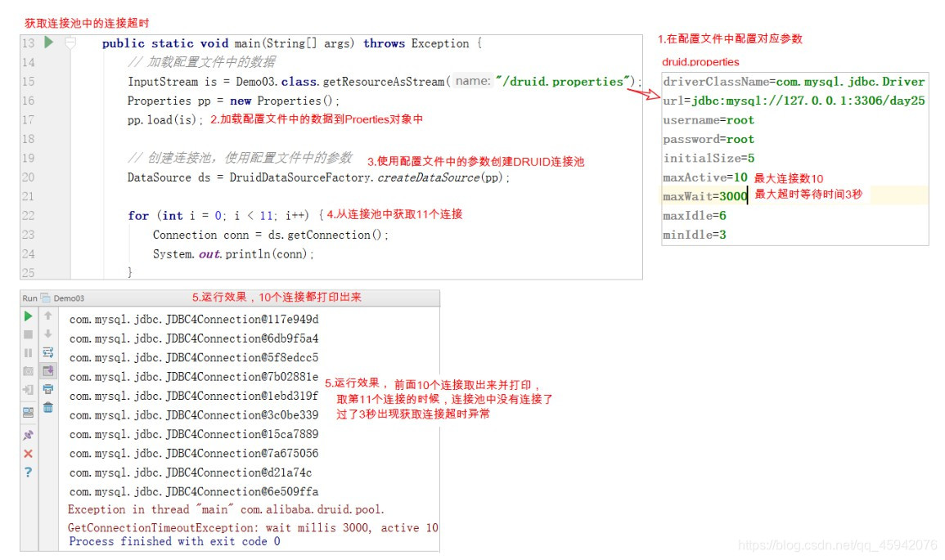This screenshot has width=945, height=560.
Task: Click console line 'JDBC4Connection@d21a74c'
Action: (191, 473)
